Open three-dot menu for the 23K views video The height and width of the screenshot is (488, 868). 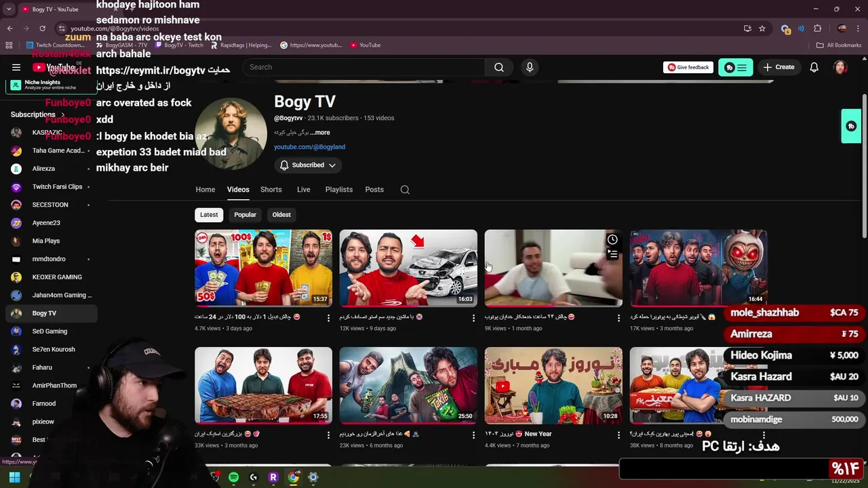pyautogui.click(x=473, y=435)
